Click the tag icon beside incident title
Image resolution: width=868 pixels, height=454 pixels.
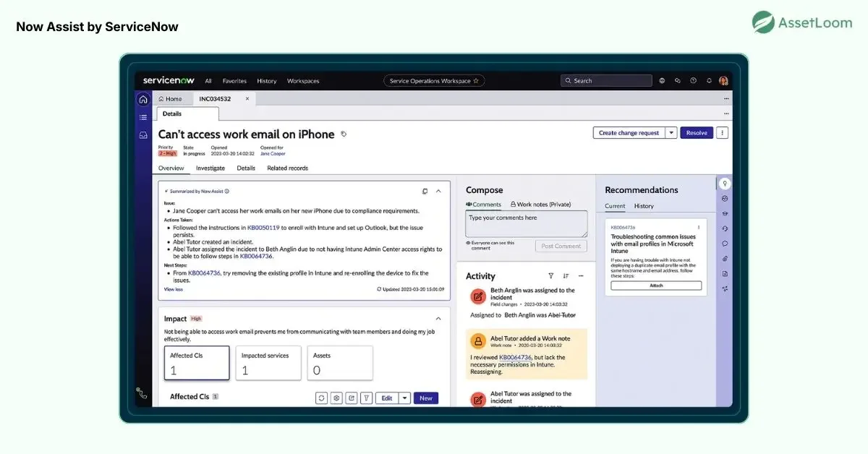344,134
